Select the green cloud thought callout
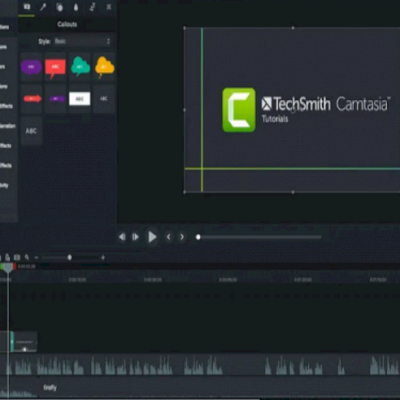Screen dimensions: 400x400 (x=80, y=67)
